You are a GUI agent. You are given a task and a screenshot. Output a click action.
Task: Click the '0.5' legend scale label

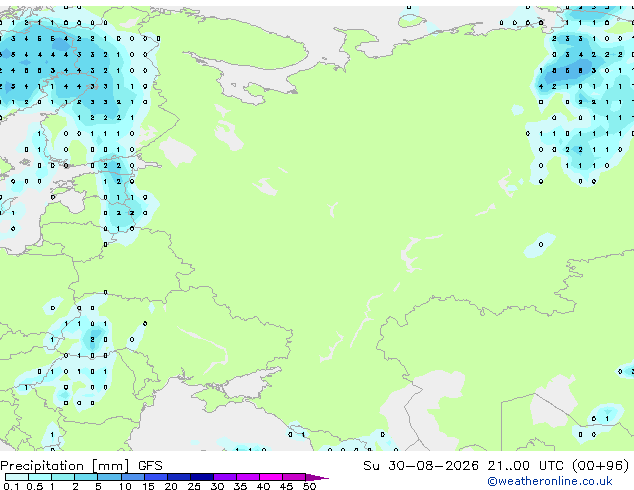pyautogui.click(x=35, y=486)
